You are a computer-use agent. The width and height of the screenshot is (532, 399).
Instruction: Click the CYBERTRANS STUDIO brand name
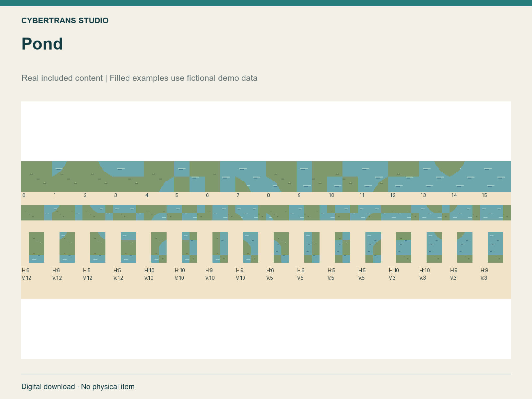click(65, 21)
